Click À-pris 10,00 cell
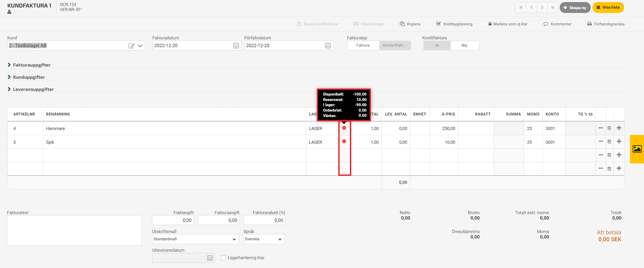The image size is (644, 268). (444, 142)
